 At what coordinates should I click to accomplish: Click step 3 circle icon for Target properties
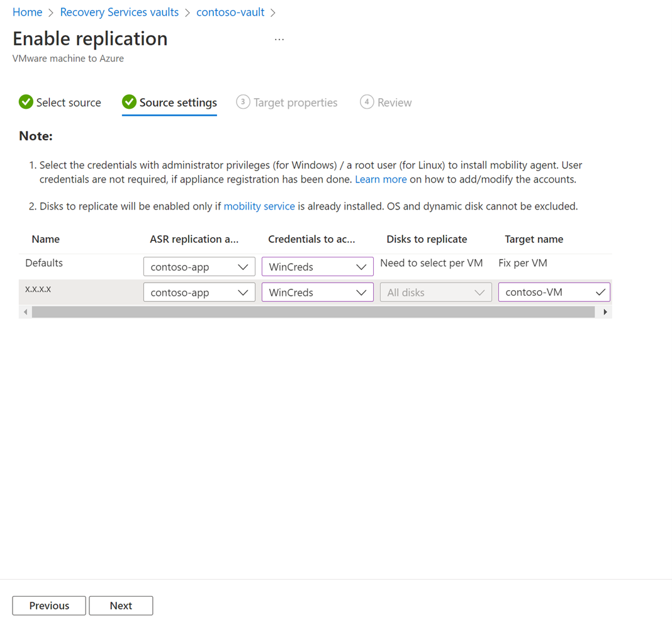243,102
